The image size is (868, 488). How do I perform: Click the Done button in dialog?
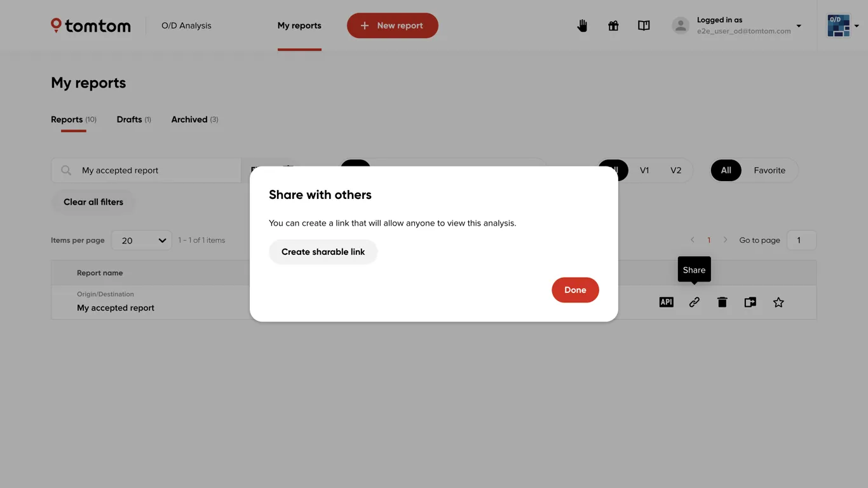coord(575,290)
